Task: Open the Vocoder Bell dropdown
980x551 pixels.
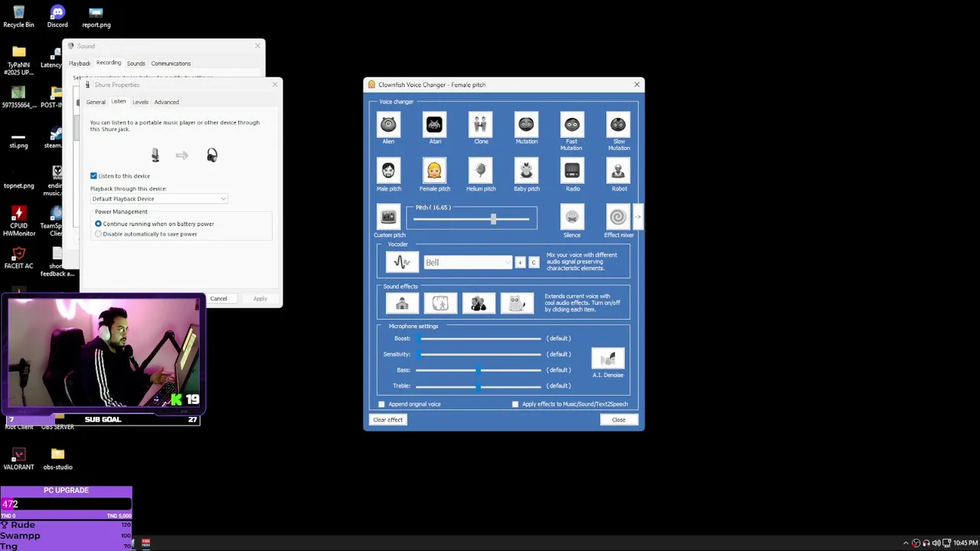Action: (x=467, y=262)
